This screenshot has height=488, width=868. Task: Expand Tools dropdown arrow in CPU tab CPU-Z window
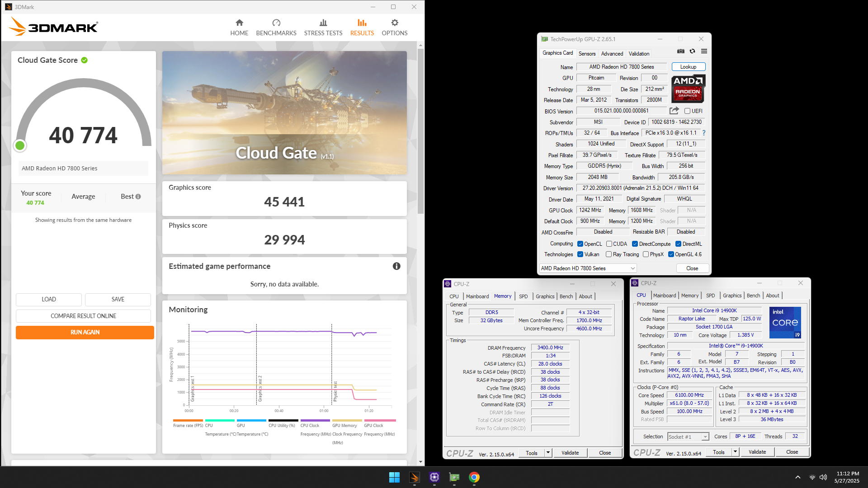735,452
